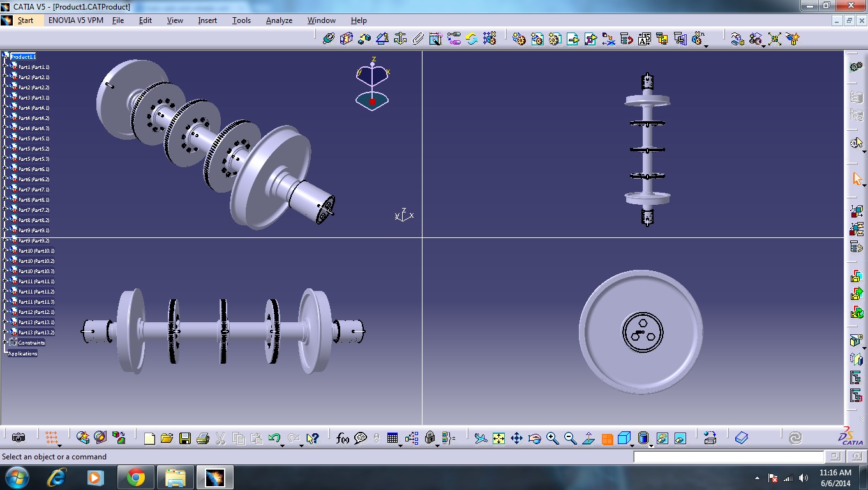Open Windows Explorer from the taskbar
The width and height of the screenshot is (868, 490).
coord(175,477)
